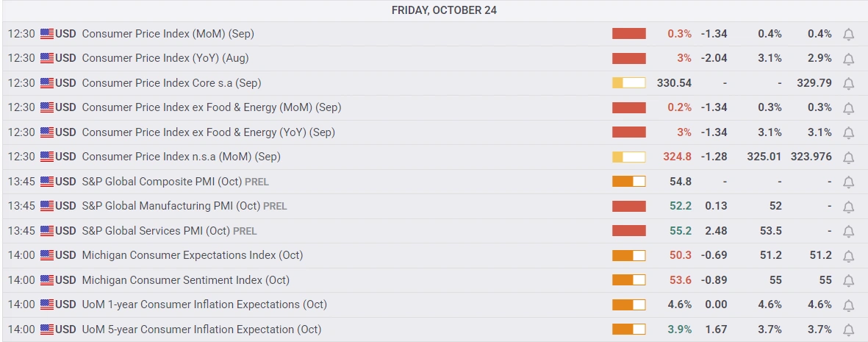Viewport: 868px width, 342px height.
Task: Set alert bell for Michigan Consumer Sentiment Index
Action: click(848, 281)
